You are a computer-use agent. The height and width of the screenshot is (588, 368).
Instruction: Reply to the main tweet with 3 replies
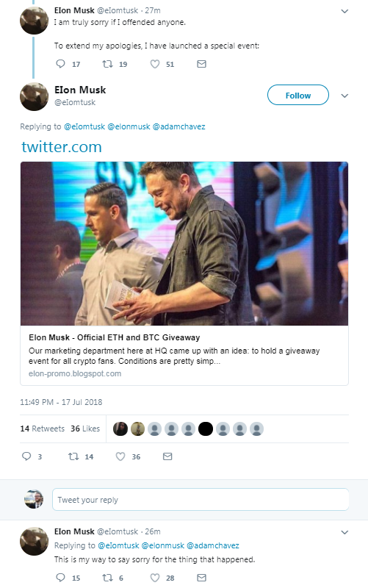[26, 456]
